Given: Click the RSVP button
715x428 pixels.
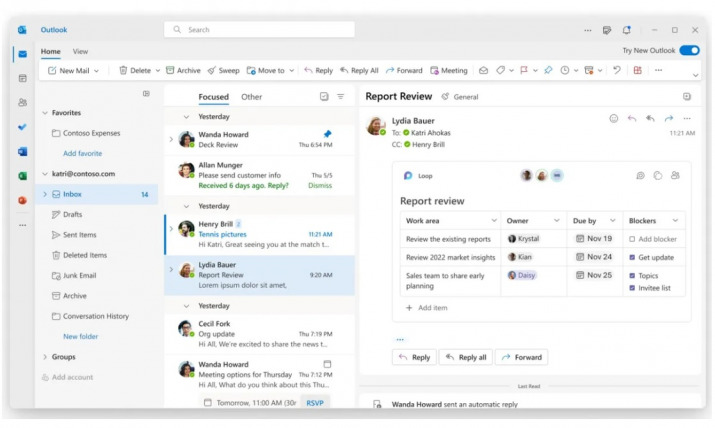Looking at the screenshot, I should [x=315, y=403].
